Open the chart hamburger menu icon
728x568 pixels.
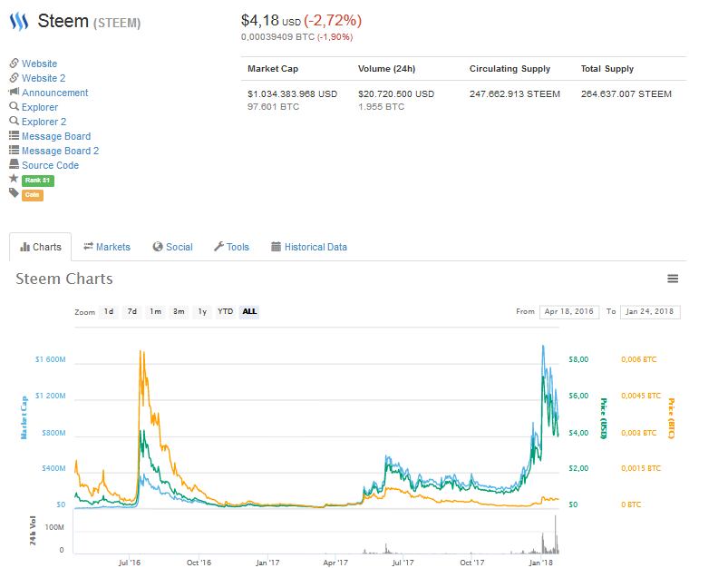pos(673,279)
